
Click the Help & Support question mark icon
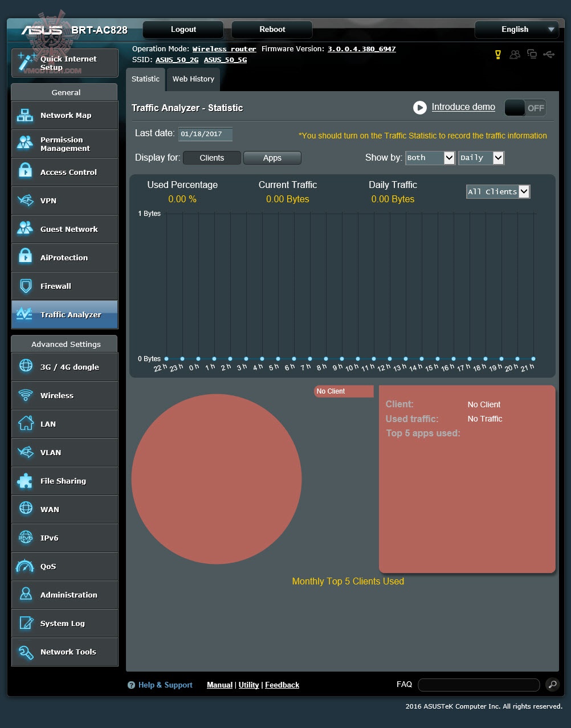point(132,685)
